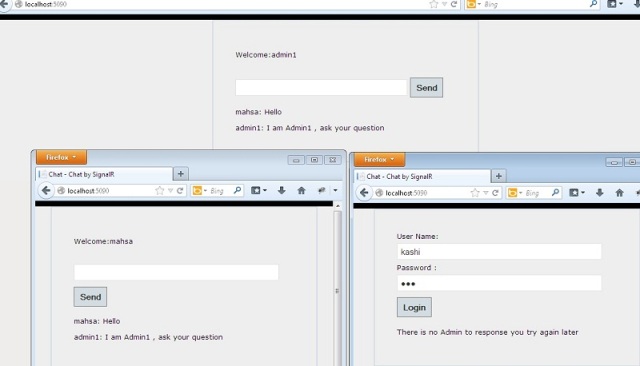Image resolution: width=640 pixels, height=366 pixels.
Task: Bookmark page star in mahsa window
Action: click(x=160, y=191)
